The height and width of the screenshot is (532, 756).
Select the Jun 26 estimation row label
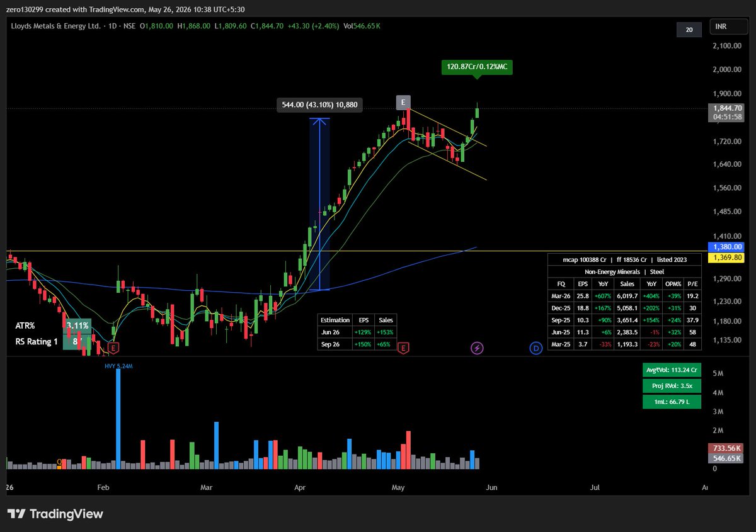329,332
